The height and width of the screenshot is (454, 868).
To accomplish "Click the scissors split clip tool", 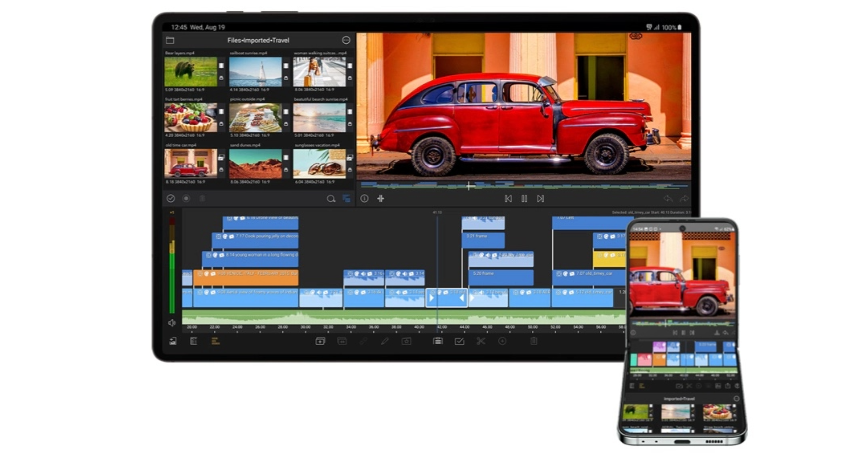I will coord(481,341).
